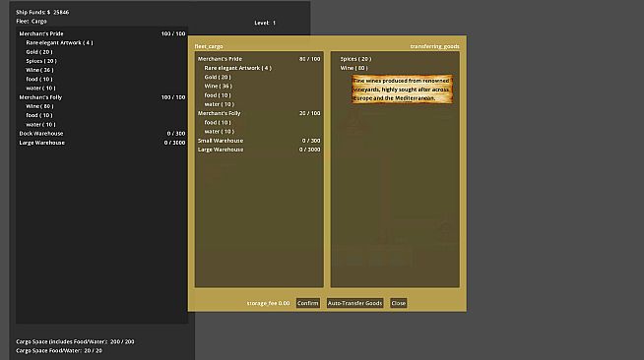Click the fleet_cargo header label
644x360 pixels.
(x=209, y=46)
